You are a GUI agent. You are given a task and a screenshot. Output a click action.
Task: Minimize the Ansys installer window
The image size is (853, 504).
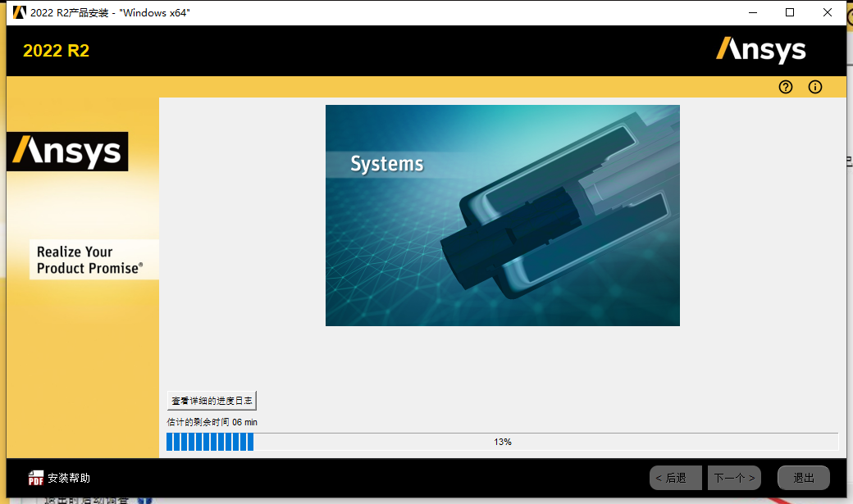(752, 12)
